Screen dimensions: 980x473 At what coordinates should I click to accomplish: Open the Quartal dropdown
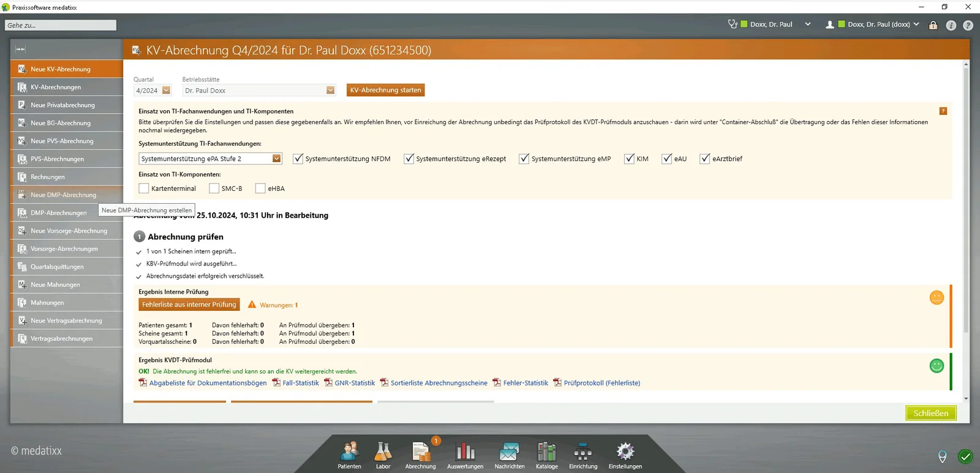[166, 91]
